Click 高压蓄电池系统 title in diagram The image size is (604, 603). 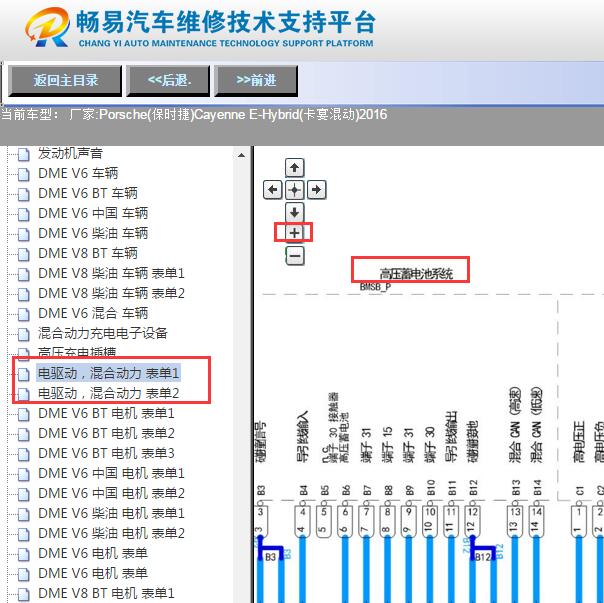pos(416,274)
